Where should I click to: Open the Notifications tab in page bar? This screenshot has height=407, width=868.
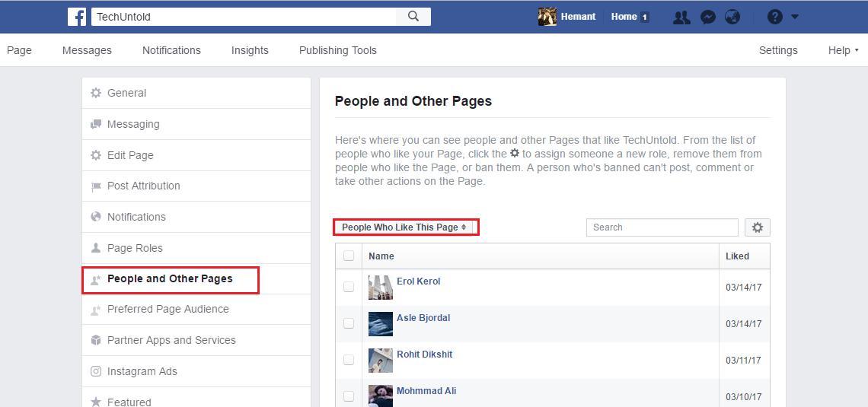point(171,50)
